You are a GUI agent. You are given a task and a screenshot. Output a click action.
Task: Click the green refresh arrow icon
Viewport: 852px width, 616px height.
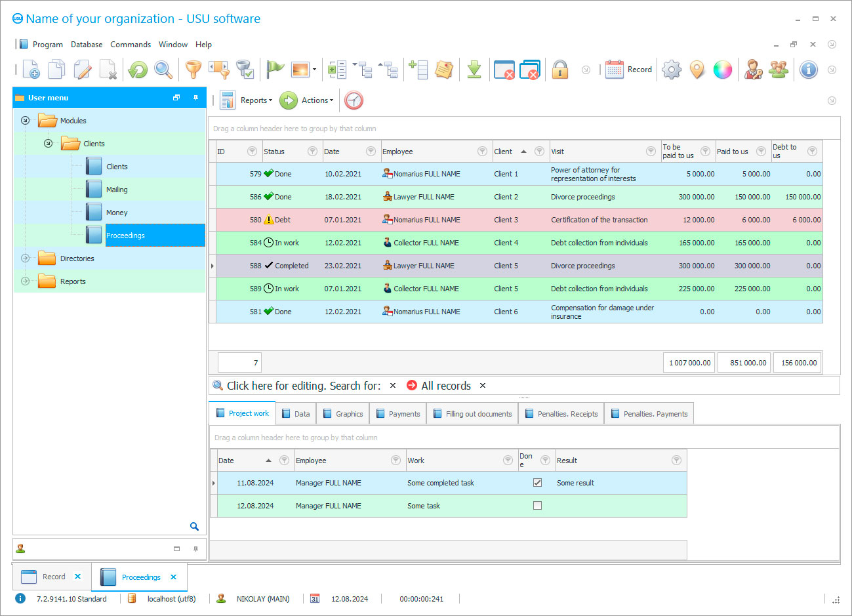point(138,69)
